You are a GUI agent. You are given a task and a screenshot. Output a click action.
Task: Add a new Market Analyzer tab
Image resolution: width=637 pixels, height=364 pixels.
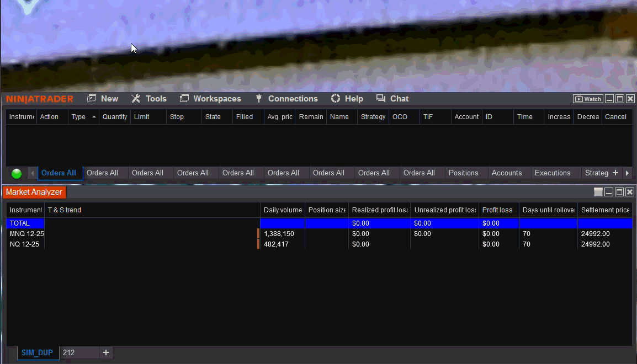(x=106, y=352)
